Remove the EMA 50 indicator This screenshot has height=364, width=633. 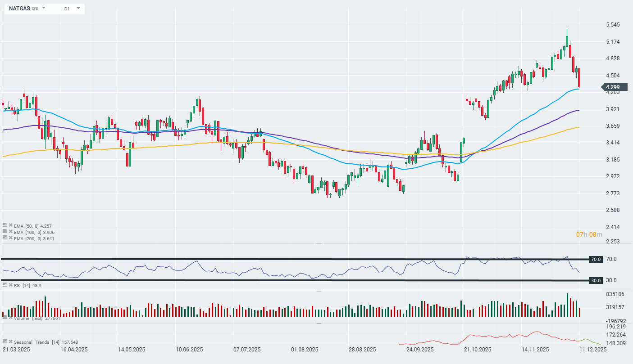10,224
